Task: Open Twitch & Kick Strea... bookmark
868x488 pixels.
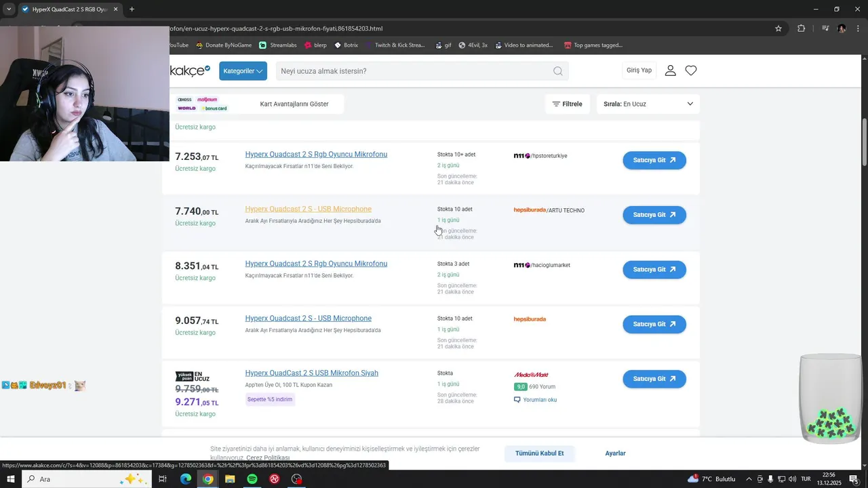Action: 395,45
